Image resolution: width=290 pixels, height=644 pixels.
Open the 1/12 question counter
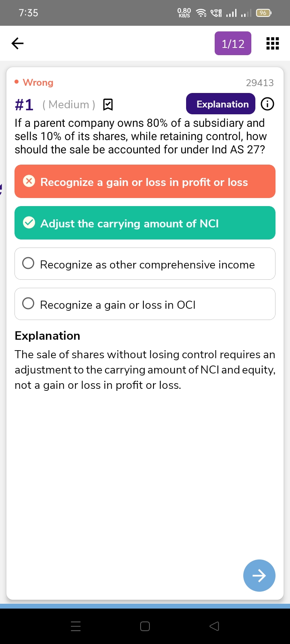pos(233,43)
